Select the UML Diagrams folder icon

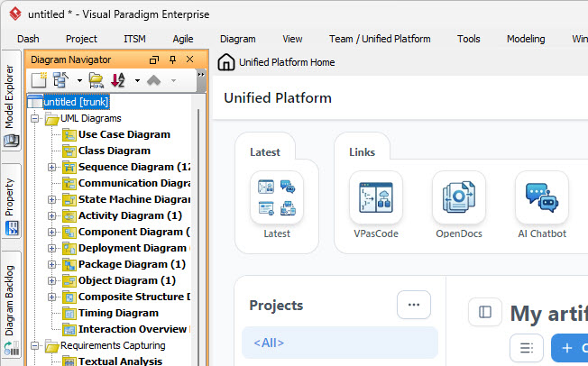coord(51,118)
